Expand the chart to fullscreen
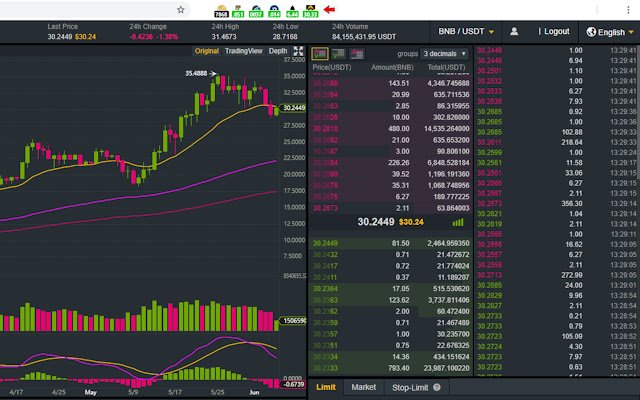640x400 pixels. pyautogui.click(x=298, y=51)
